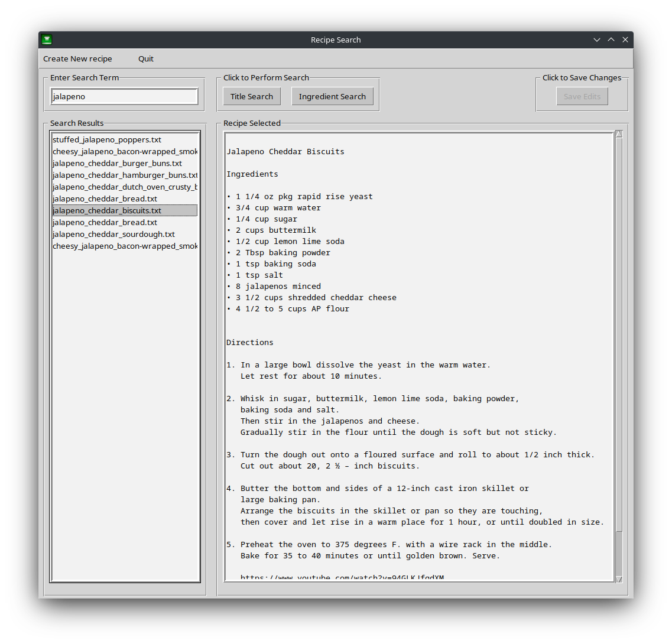Click the search term field containing jalapeno
The width and height of the screenshot is (672, 644).
[124, 96]
